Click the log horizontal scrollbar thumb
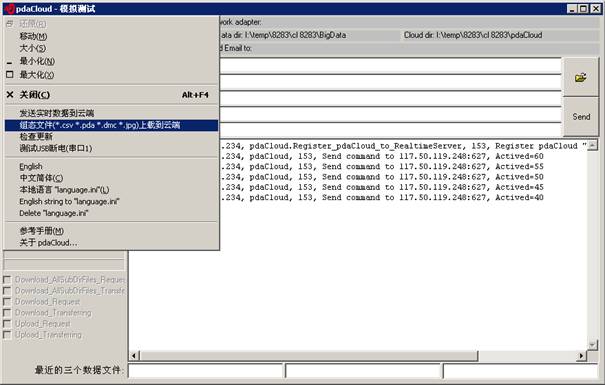The width and height of the screenshot is (605, 385). pyautogui.click(x=309, y=356)
